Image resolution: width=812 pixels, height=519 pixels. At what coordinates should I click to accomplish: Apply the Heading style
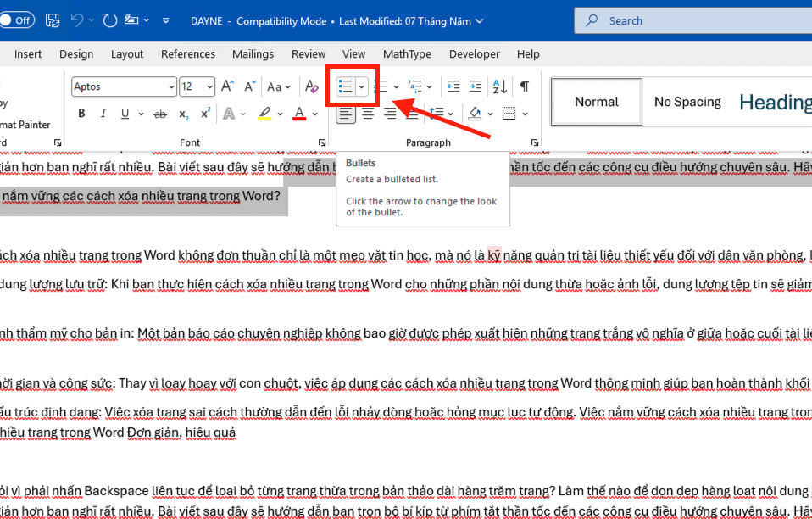[774, 102]
